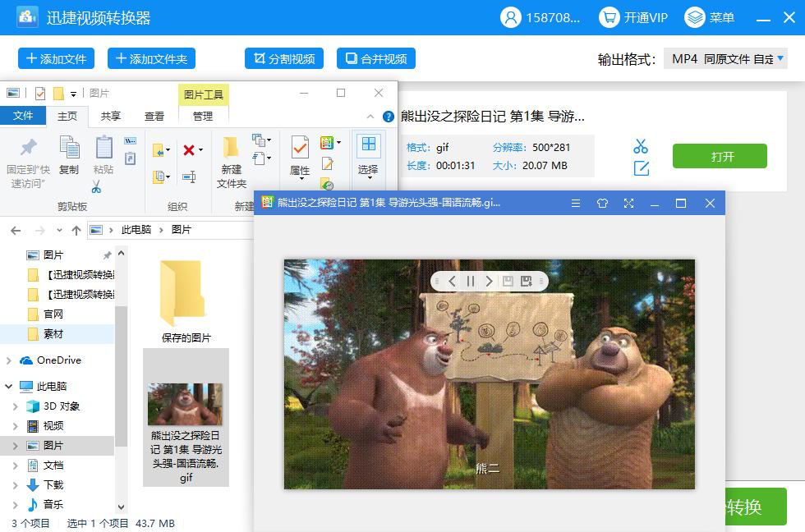
Task: Open the skin (shirt) icon in viewer title bar
Action: coord(601,204)
